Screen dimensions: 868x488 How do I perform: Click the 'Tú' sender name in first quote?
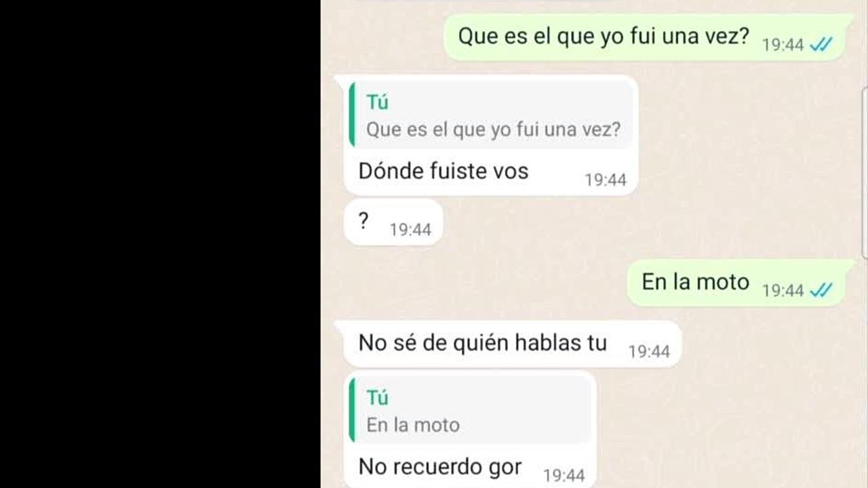pyautogui.click(x=378, y=102)
